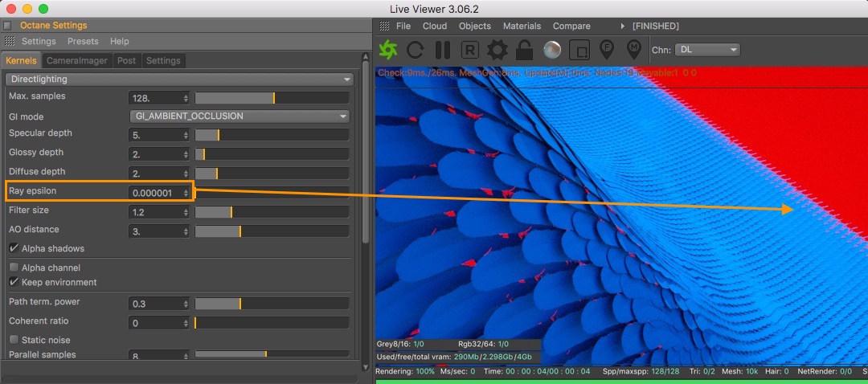Image resolution: width=868 pixels, height=384 pixels.
Task: Click the arrow before FINISHED status
Action: pos(624,27)
